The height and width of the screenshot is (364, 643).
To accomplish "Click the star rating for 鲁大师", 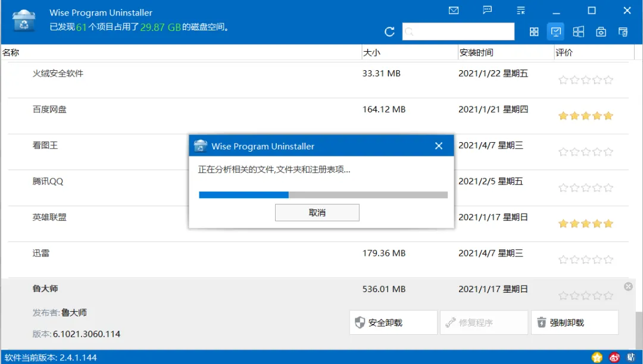I will tap(586, 296).
